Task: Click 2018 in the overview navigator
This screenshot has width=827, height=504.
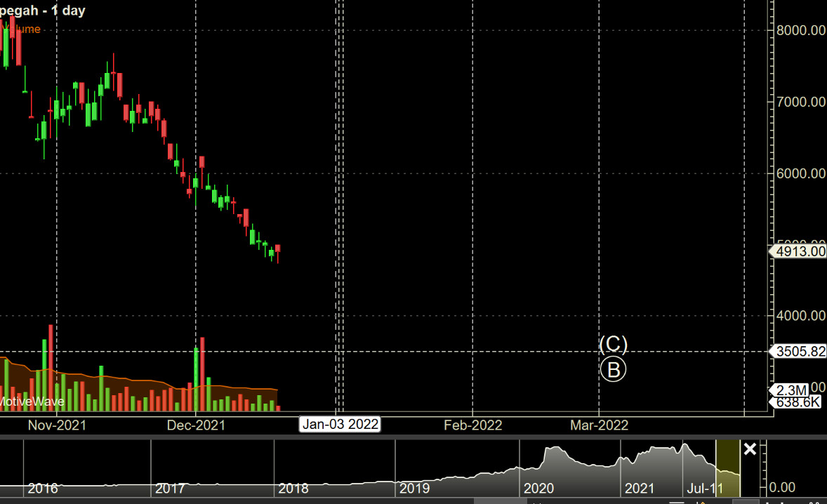Action: pos(293,489)
